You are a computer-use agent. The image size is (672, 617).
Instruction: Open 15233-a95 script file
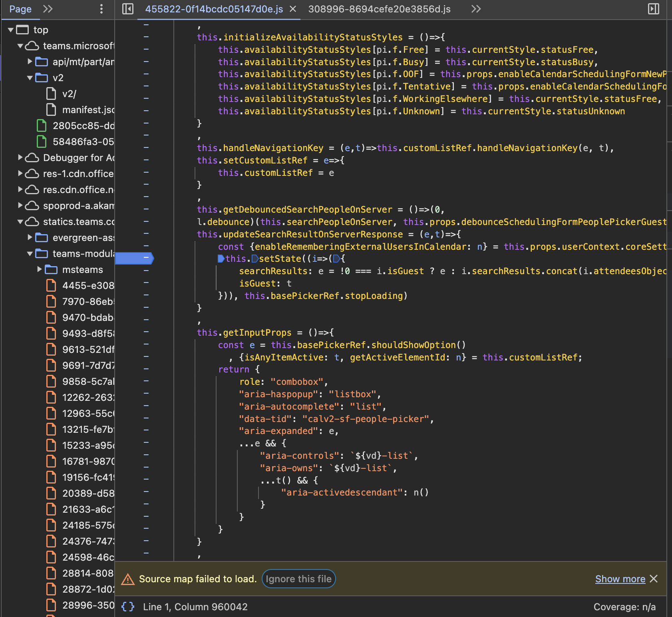[x=80, y=446]
